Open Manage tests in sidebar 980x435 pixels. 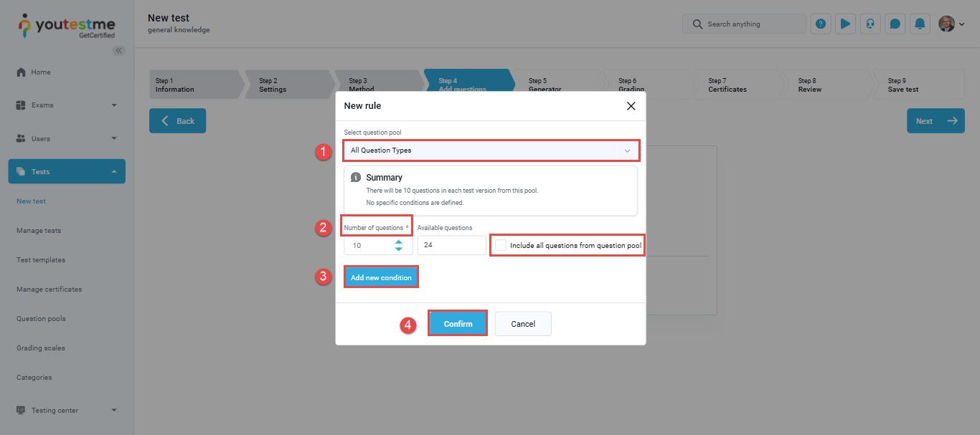39,231
